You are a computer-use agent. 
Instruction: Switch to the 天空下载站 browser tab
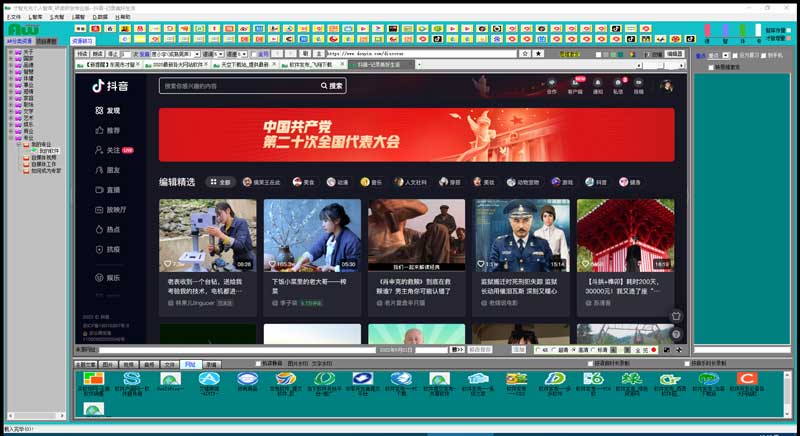click(x=245, y=65)
